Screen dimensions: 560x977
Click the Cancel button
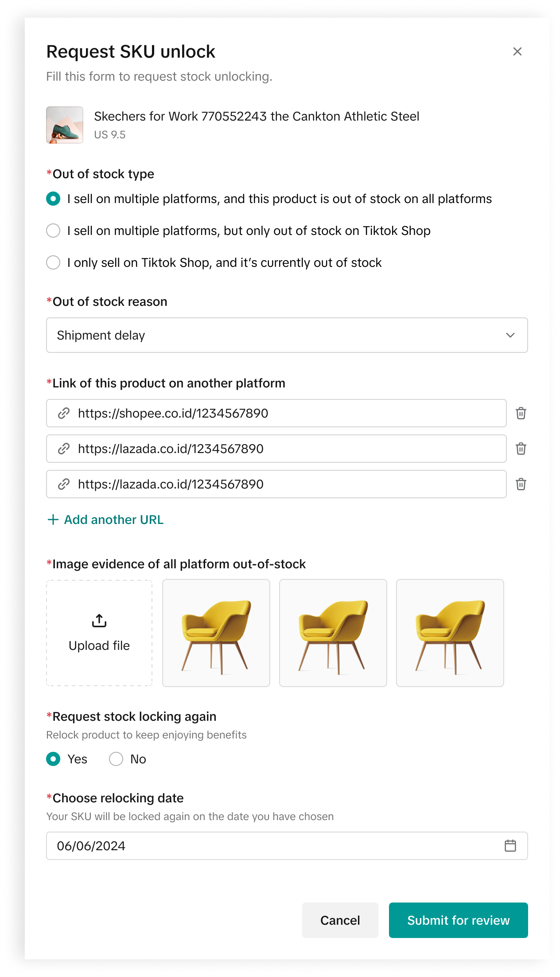340,920
